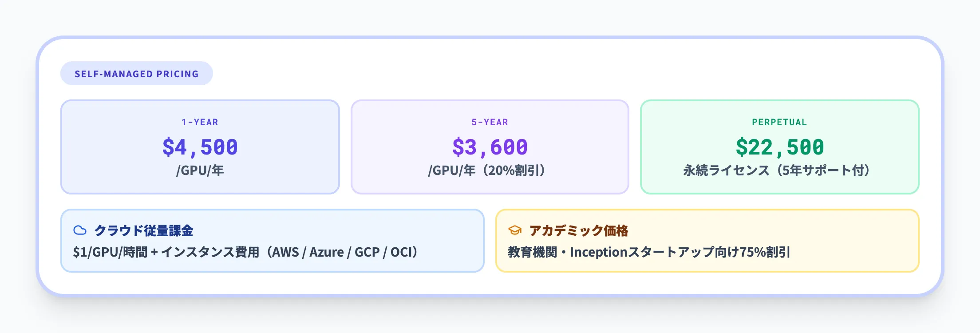Click the 5-YEAR label

(x=490, y=122)
